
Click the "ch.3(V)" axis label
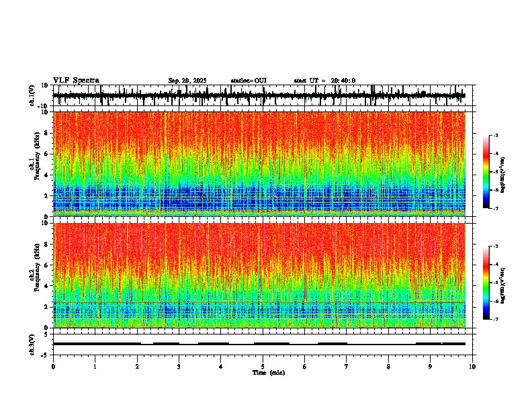[x=32, y=345]
